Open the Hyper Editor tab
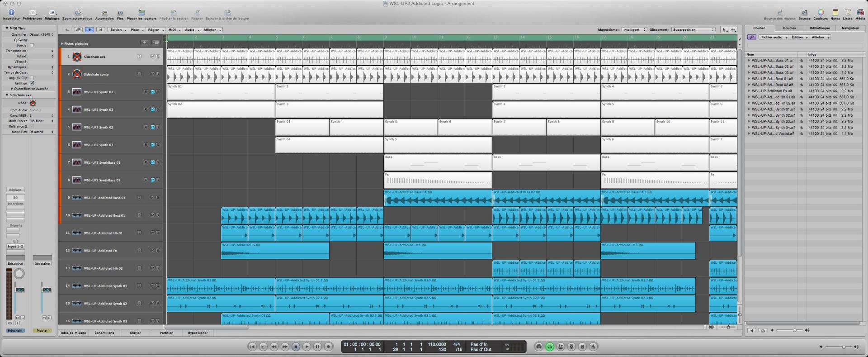 pos(198,333)
